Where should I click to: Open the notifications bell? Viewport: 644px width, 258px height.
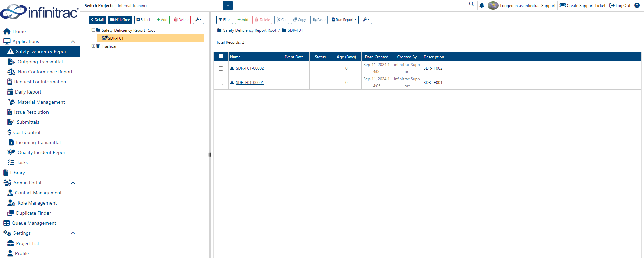[482, 5]
